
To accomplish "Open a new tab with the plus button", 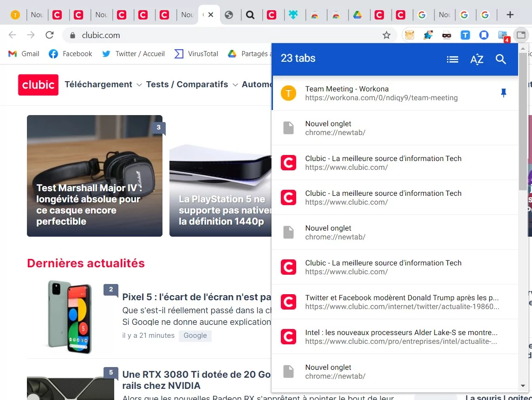I will tap(510, 14).
